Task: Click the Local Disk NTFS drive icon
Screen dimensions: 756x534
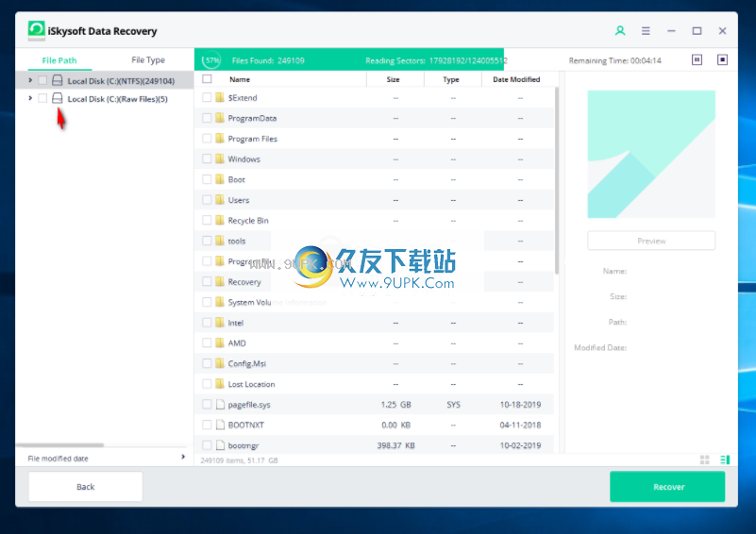Action: pyautogui.click(x=58, y=80)
